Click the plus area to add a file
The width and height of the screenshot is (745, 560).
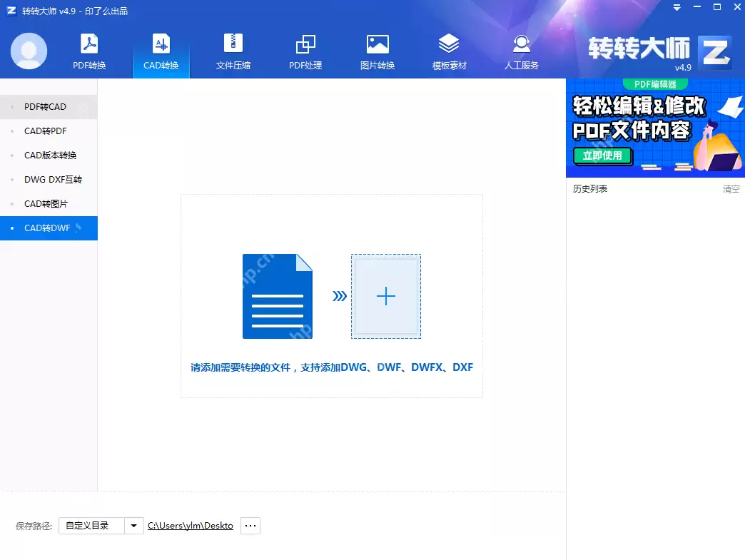386,295
